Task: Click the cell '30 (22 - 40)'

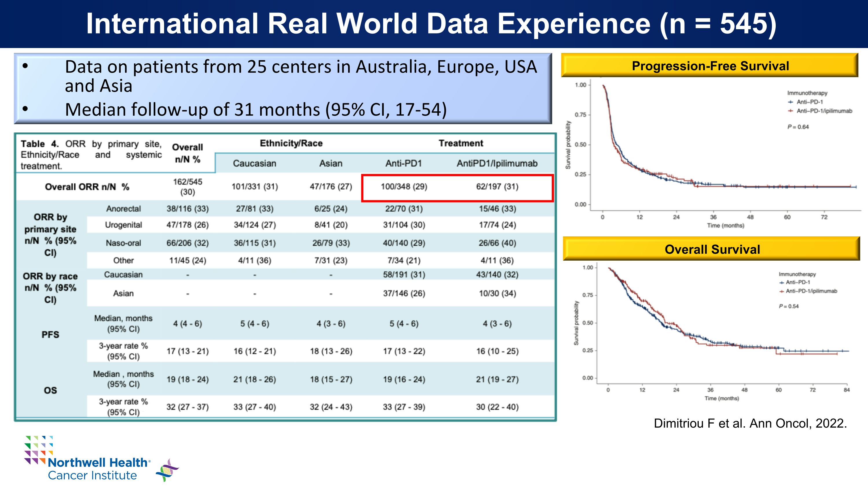Action: point(497,407)
